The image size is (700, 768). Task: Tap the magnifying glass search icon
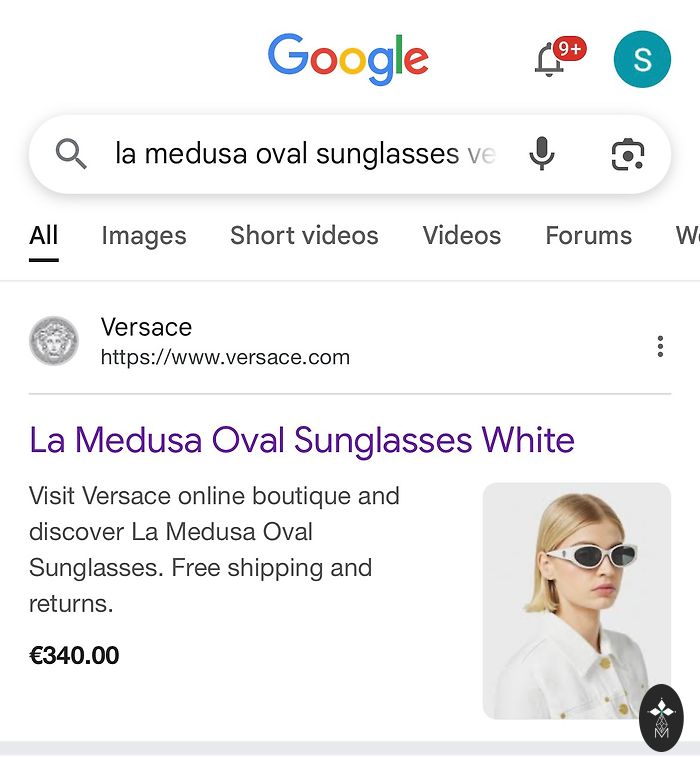click(71, 154)
